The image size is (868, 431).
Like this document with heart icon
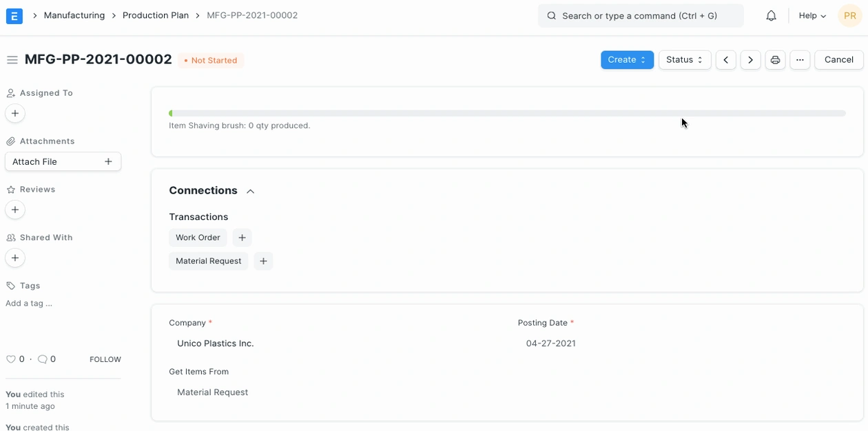click(11, 359)
